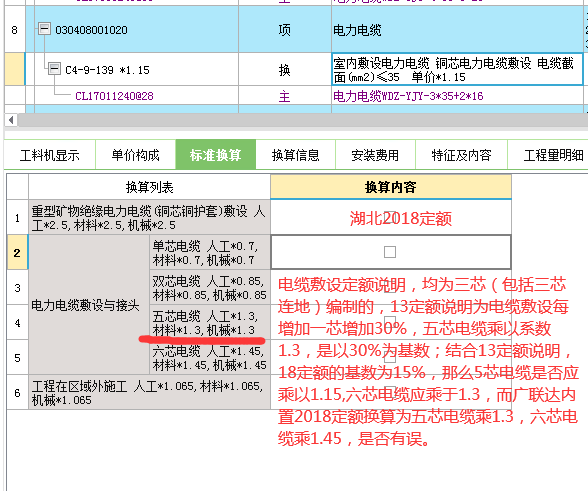Image resolution: width=588 pixels, height=491 pixels.
Task: Click the 电力电缆WDZ-YJY-3*35+2*16 cell
Action: pyautogui.click(x=457, y=96)
